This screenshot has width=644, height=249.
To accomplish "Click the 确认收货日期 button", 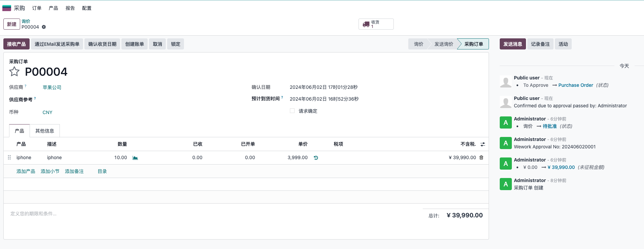I will (x=102, y=44).
